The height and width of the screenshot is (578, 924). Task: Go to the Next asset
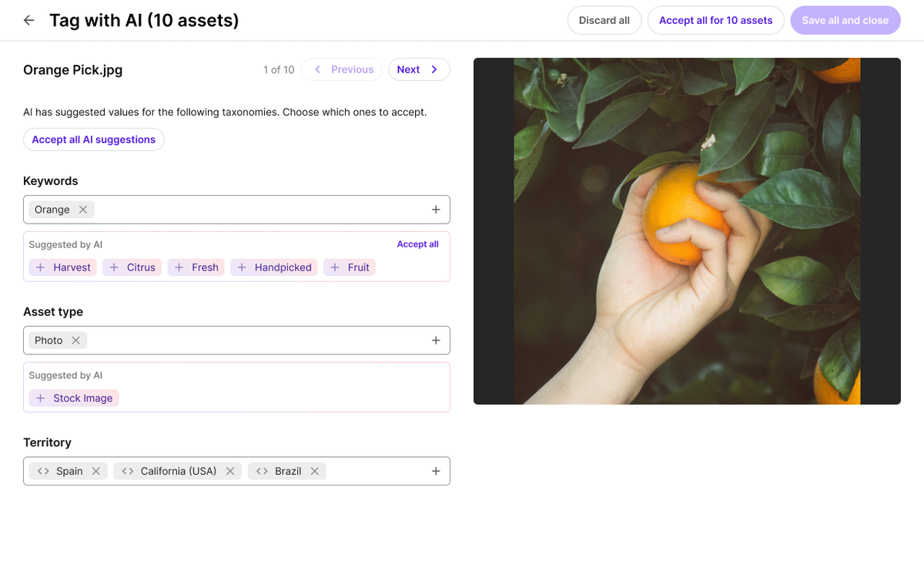pos(419,69)
